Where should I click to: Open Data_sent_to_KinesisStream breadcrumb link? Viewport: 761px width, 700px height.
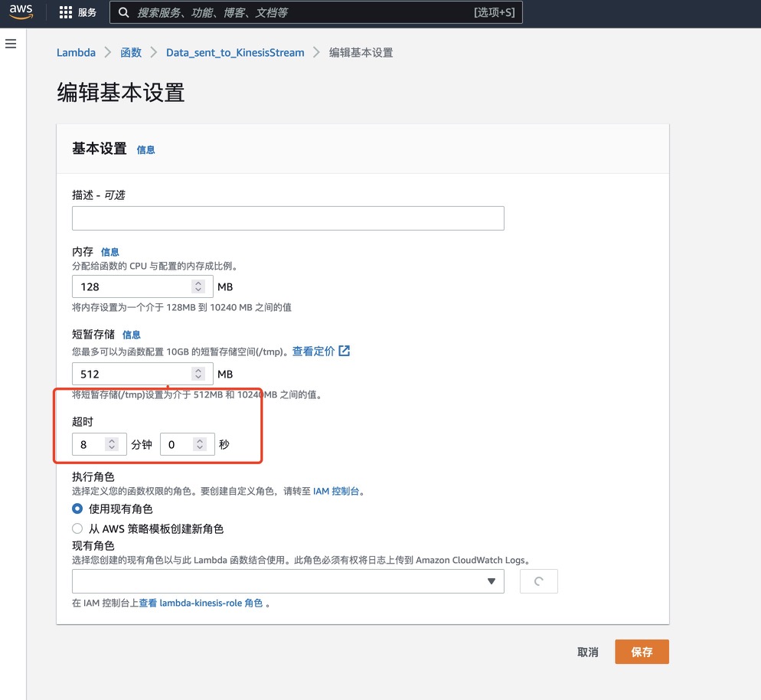click(235, 53)
